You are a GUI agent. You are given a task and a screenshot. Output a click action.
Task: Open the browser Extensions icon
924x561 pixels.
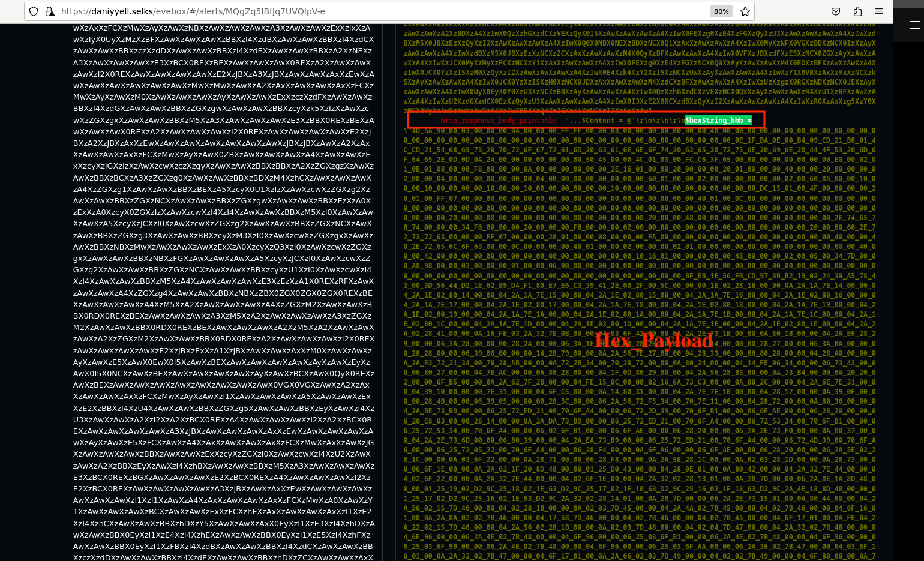pos(857,11)
